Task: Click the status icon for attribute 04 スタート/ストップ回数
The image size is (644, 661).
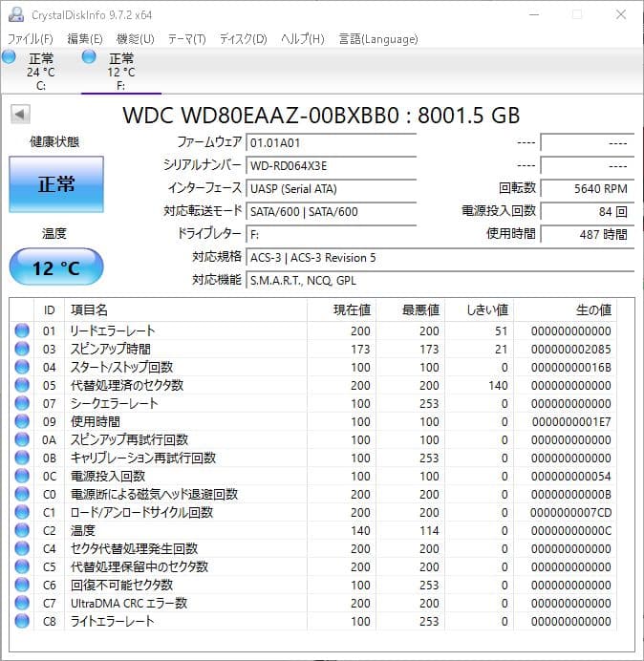Action: pyautogui.click(x=22, y=367)
